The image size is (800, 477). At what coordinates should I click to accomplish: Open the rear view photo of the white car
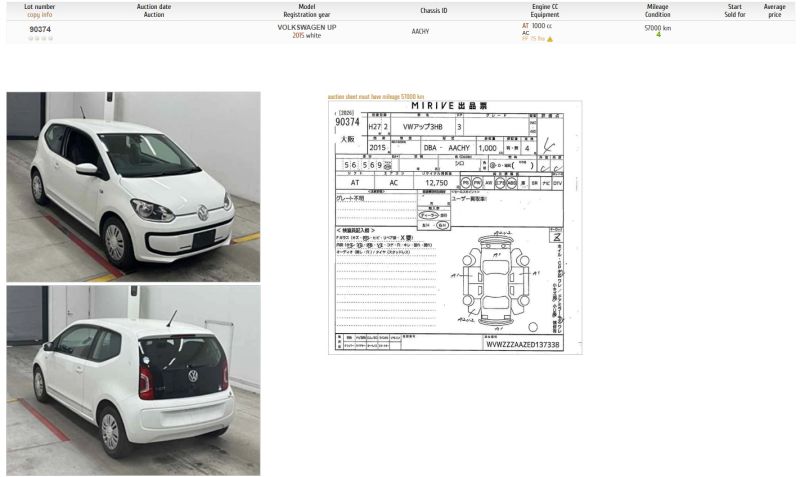coord(133,381)
